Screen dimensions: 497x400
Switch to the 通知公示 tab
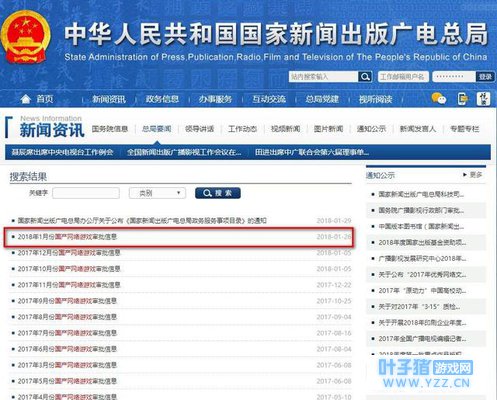[371, 129]
